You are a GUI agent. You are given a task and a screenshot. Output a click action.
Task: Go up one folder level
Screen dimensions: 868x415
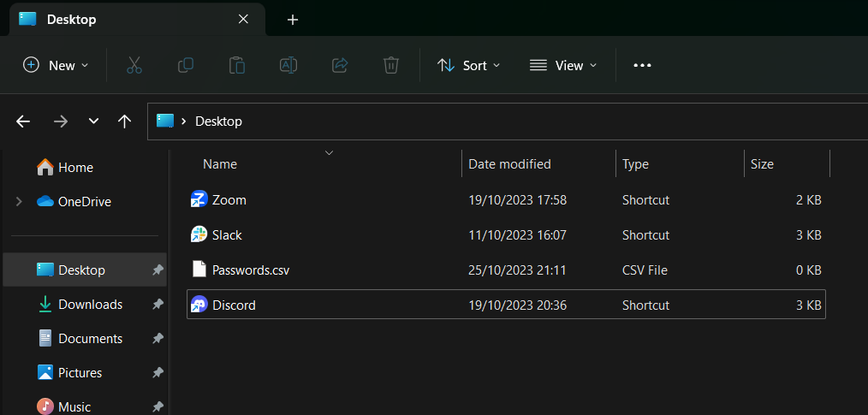[124, 122]
